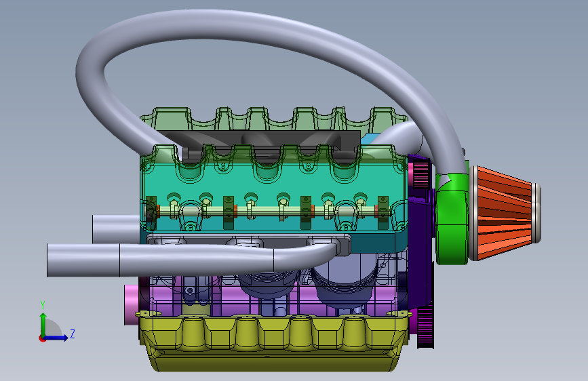Click the red origin point of the triad
The image size is (588, 381).
(41, 338)
